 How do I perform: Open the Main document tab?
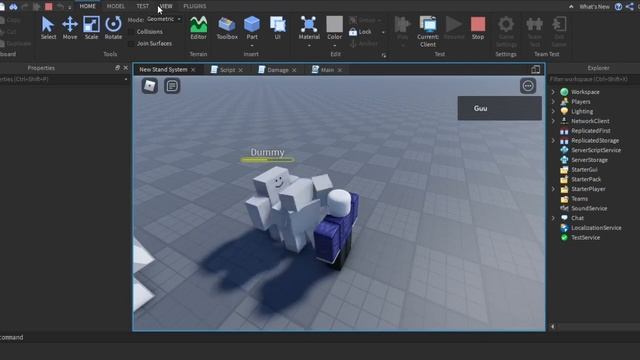(x=327, y=70)
